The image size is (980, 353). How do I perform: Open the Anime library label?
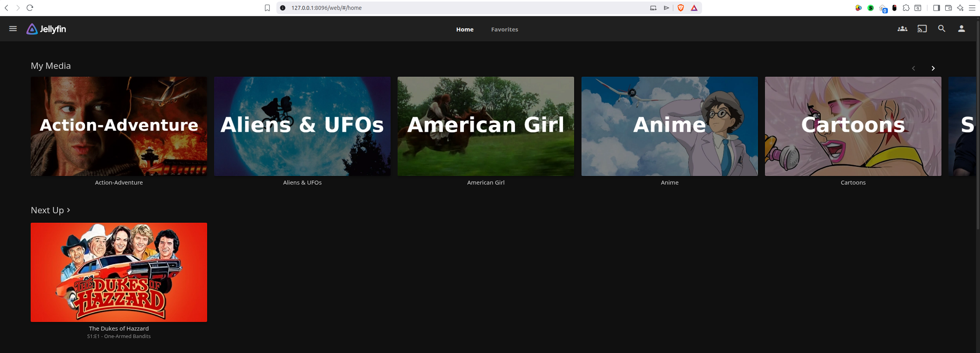[x=669, y=183]
